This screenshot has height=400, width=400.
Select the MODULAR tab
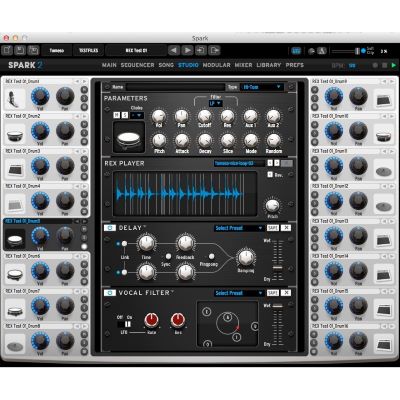[216, 65]
